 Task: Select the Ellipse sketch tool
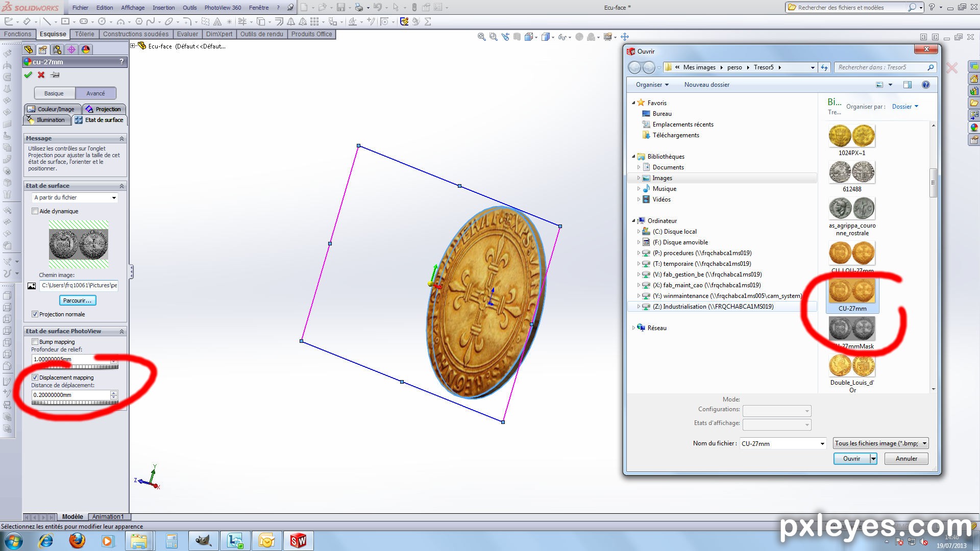click(x=168, y=21)
